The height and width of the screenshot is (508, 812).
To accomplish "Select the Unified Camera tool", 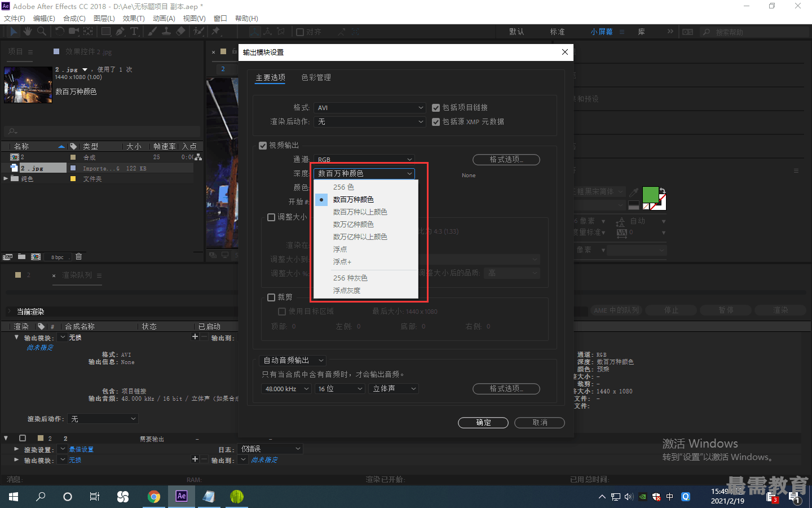I will click(x=74, y=32).
